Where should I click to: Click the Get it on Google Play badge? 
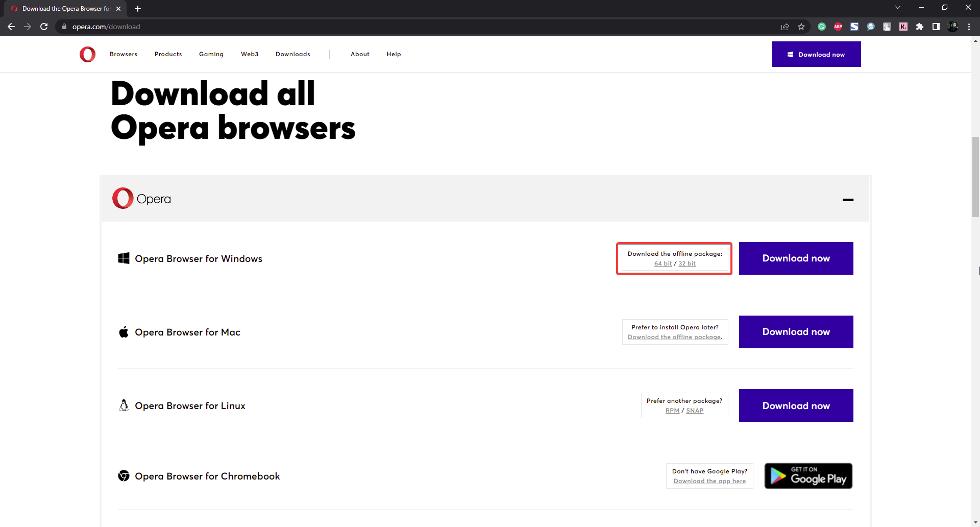click(808, 476)
